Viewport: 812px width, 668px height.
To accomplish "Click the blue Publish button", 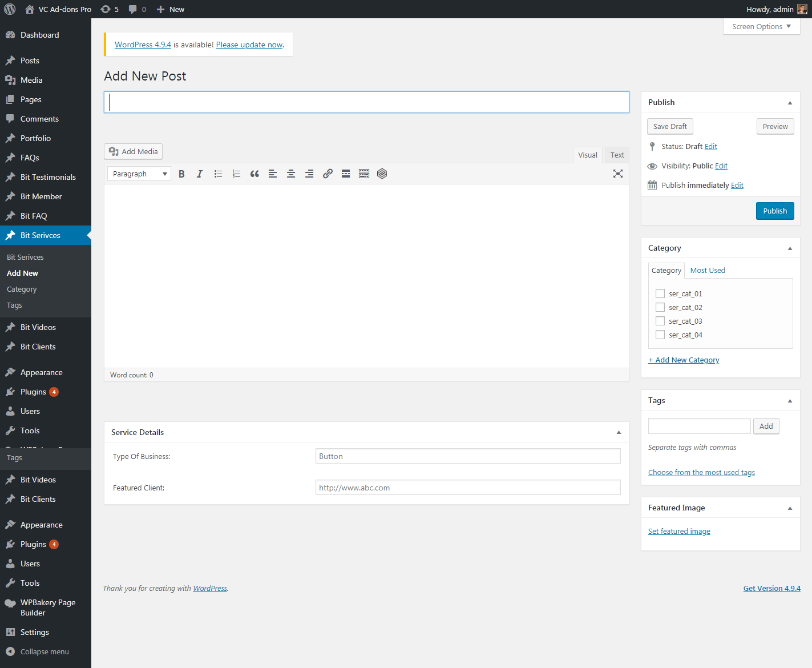I will click(x=774, y=211).
